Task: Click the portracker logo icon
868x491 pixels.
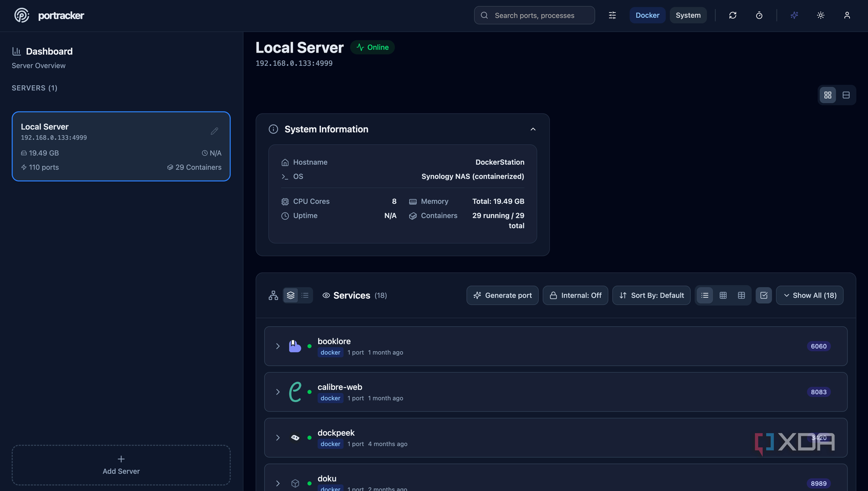Action: 22,15
